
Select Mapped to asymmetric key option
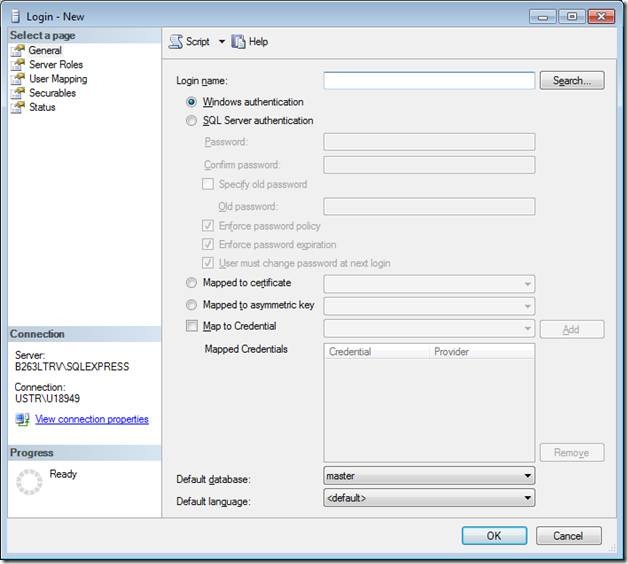tap(192, 305)
